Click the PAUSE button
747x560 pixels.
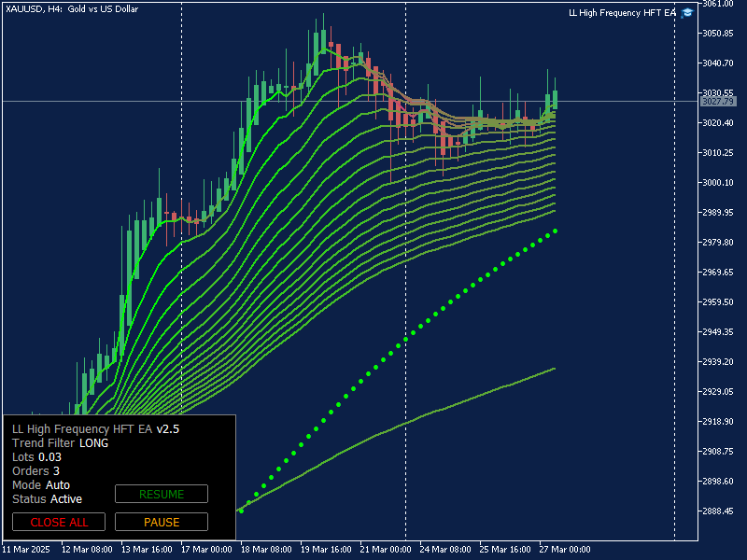click(x=162, y=522)
